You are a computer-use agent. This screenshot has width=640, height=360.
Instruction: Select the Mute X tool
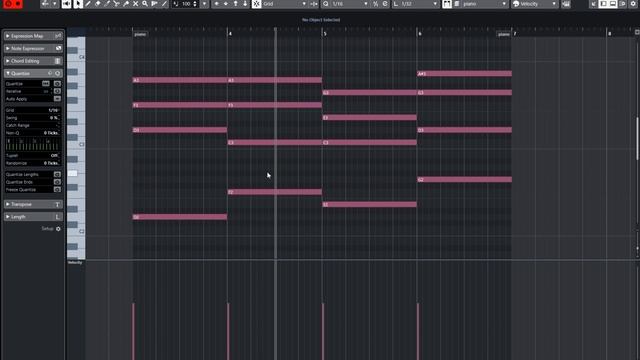[136, 4]
